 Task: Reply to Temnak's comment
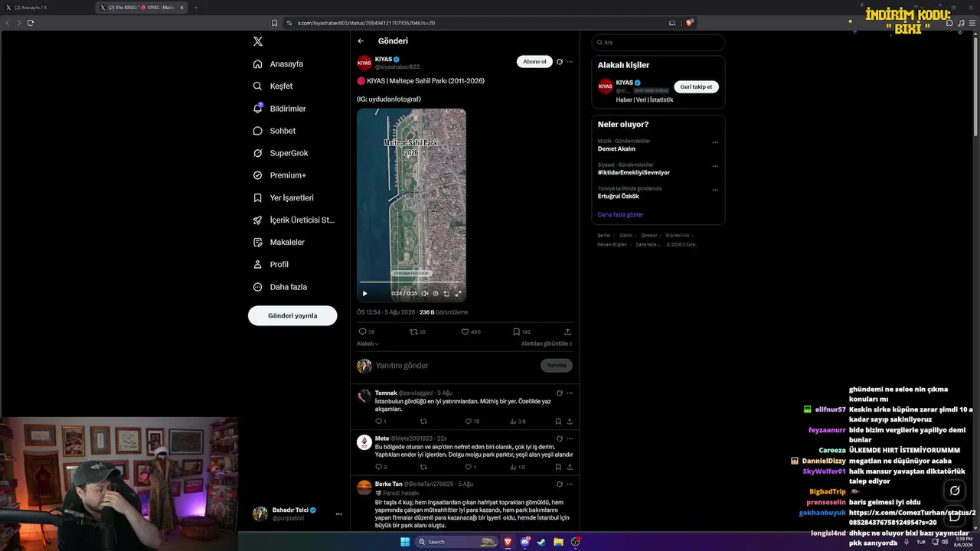[x=381, y=421]
